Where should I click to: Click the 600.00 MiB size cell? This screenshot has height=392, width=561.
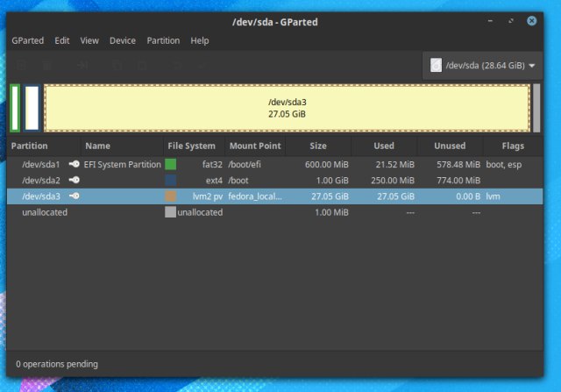coord(327,164)
